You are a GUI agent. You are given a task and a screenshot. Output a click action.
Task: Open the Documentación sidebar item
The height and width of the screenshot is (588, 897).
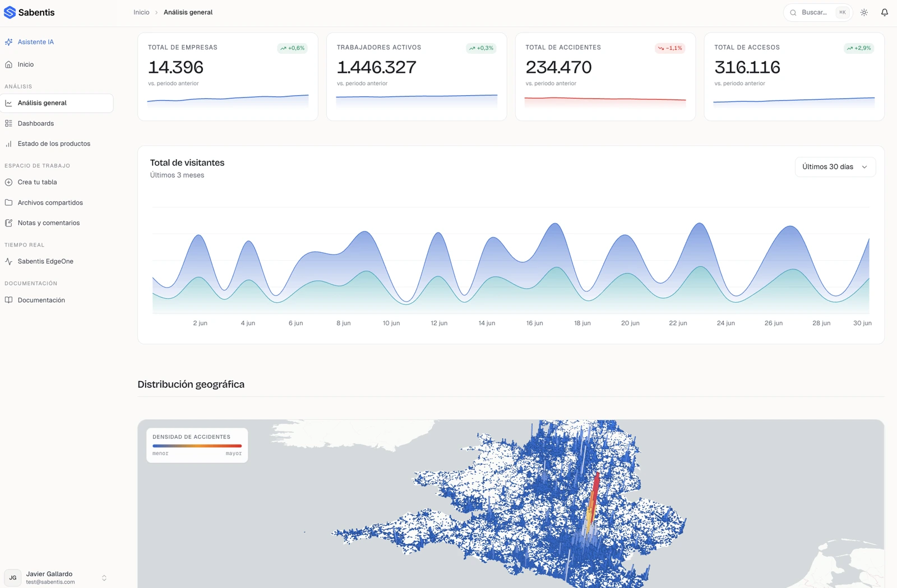point(57,300)
